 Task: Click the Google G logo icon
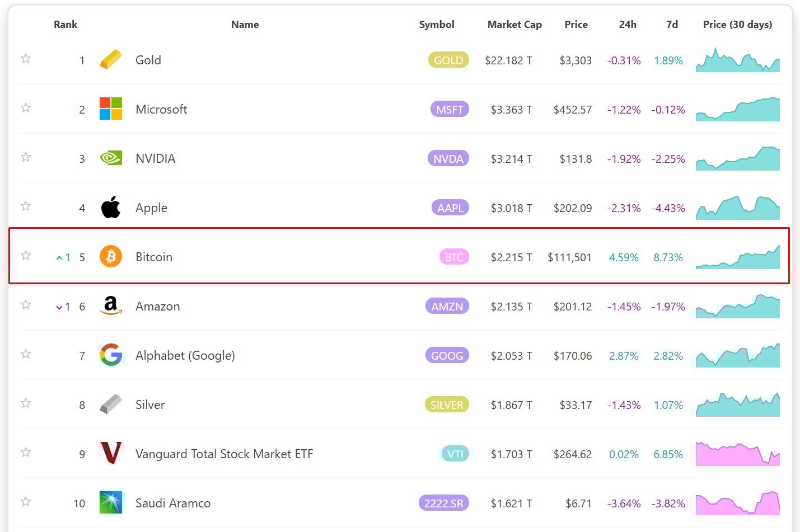pos(110,355)
